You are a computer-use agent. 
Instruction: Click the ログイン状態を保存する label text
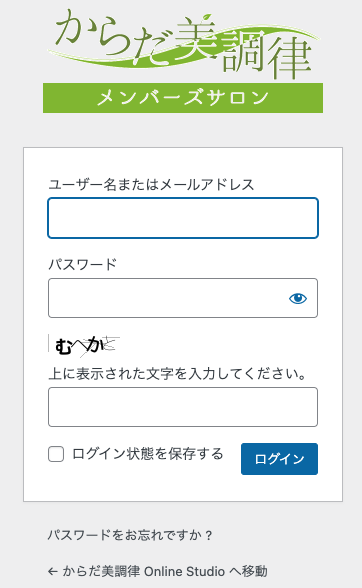coord(147,454)
